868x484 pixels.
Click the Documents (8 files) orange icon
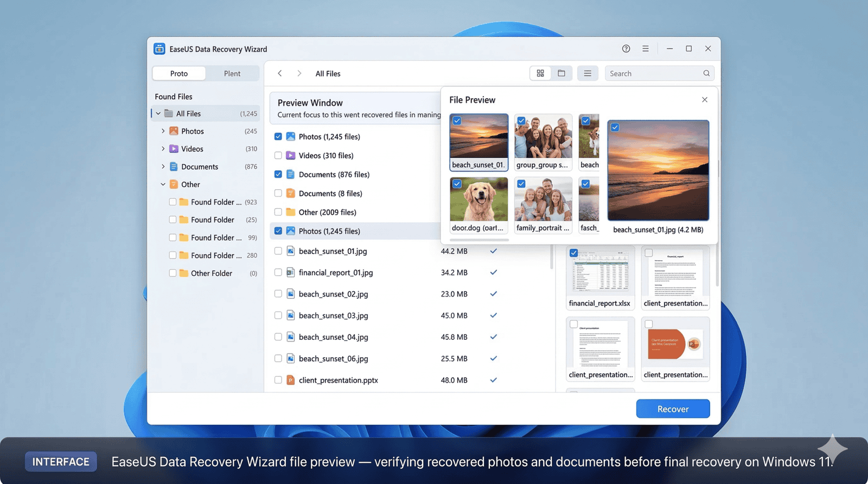click(290, 193)
